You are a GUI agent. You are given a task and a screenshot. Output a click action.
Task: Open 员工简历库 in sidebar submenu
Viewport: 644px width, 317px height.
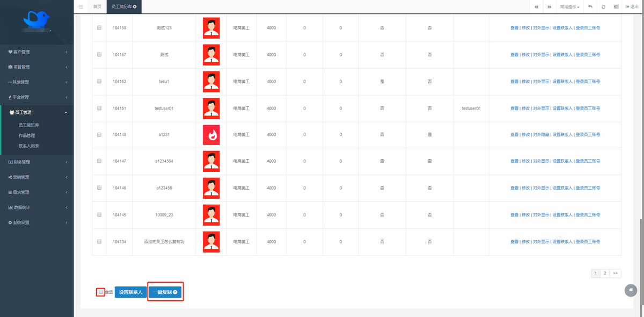point(29,125)
